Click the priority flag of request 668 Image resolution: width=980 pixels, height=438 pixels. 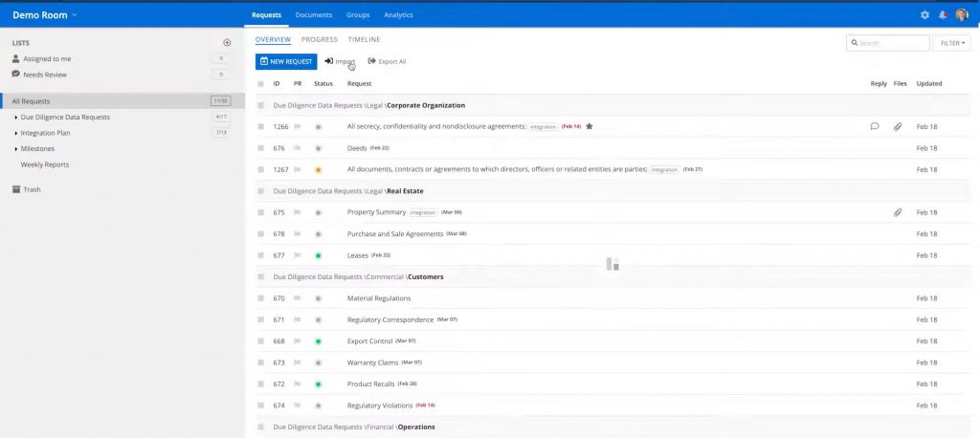298,341
